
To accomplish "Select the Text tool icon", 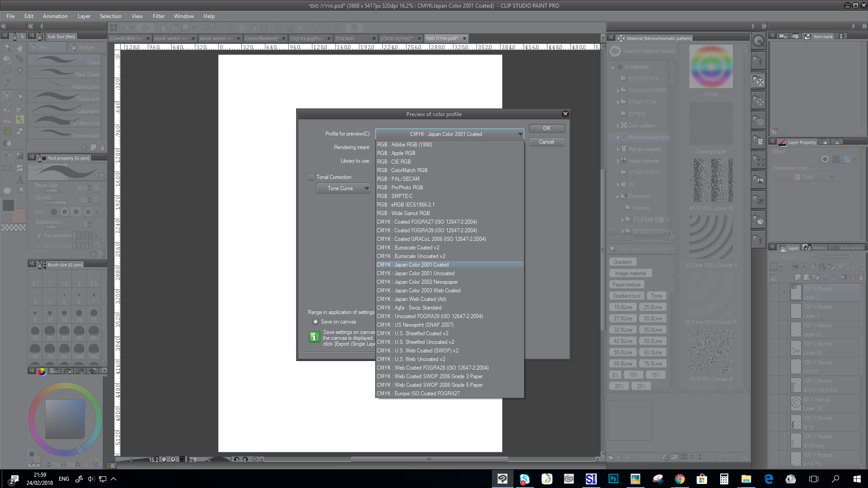I will click(x=20, y=179).
